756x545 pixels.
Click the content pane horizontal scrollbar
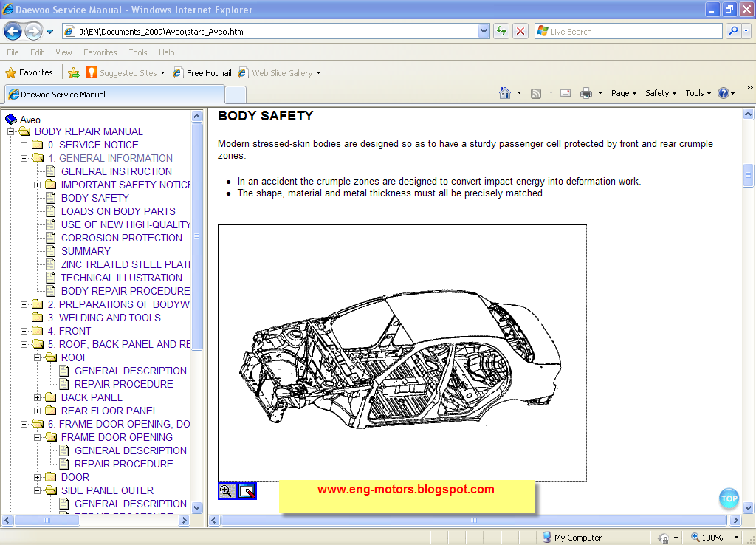tap(473, 520)
